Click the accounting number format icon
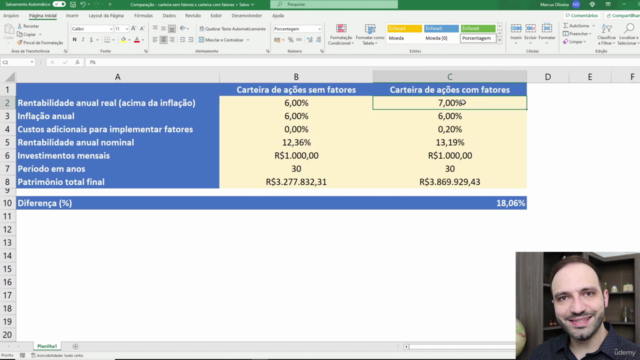The height and width of the screenshot is (360, 640). coord(278,40)
